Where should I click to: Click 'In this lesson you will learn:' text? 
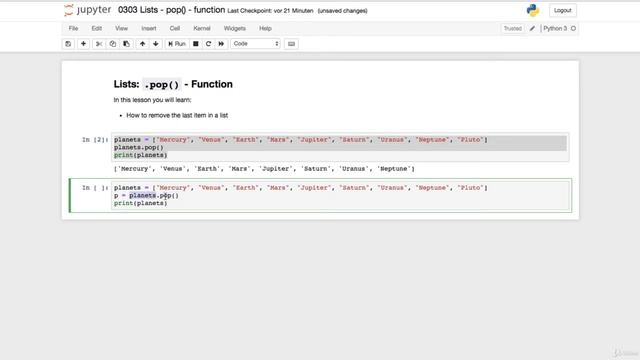(x=152, y=100)
